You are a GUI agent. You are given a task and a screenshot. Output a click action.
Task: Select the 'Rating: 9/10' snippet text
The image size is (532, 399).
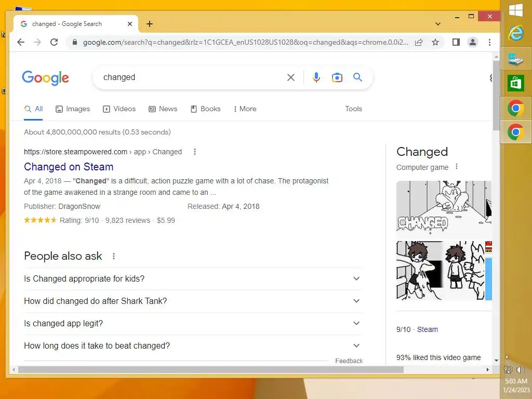[x=79, y=220]
